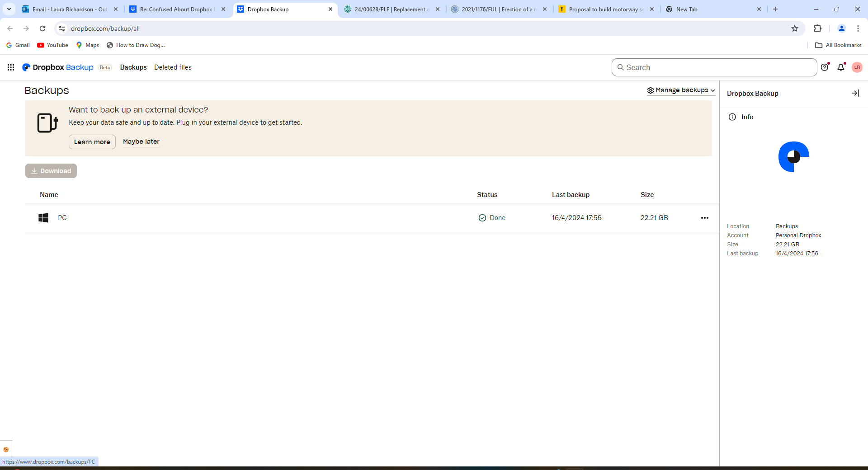Switch to the 24/00628/PLF browser tab

tap(392, 9)
